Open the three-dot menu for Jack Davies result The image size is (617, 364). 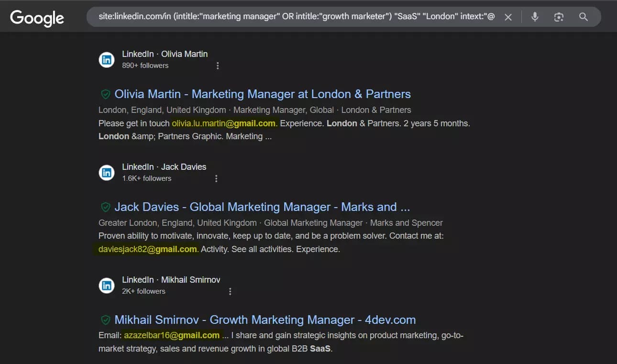(x=216, y=178)
